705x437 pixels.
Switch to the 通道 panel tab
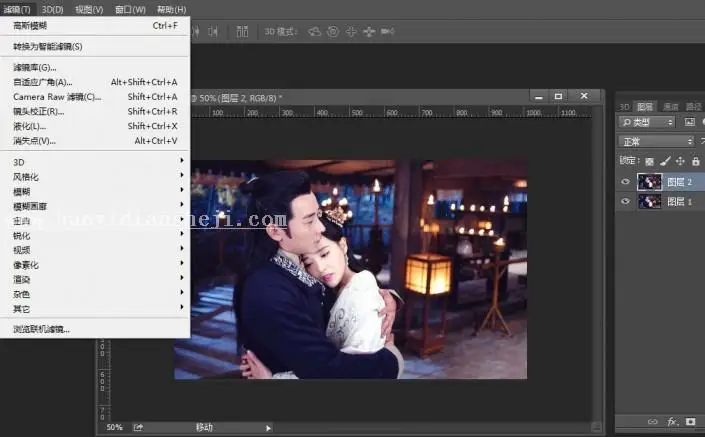click(671, 107)
